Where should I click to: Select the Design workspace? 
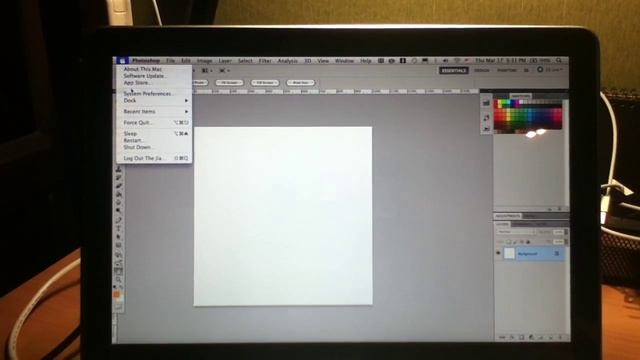pos(482,70)
